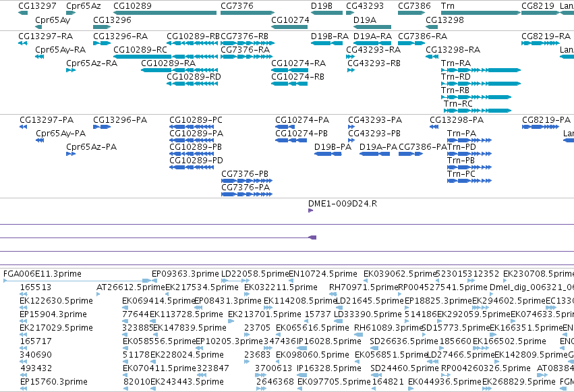The height and width of the screenshot is (392, 574).
Task: Click the EK069414.5prime EST label
Action: pyautogui.click(x=159, y=301)
